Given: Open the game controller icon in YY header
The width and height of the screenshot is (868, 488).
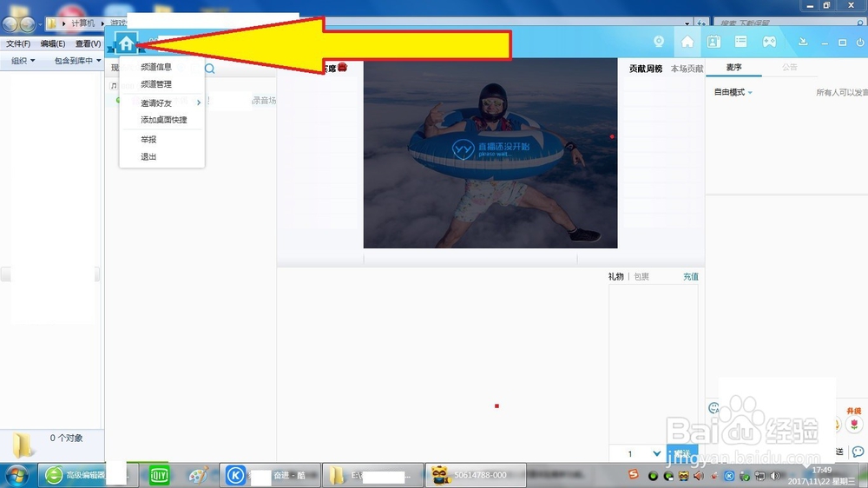Looking at the screenshot, I should pyautogui.click(x=769, y=42).
